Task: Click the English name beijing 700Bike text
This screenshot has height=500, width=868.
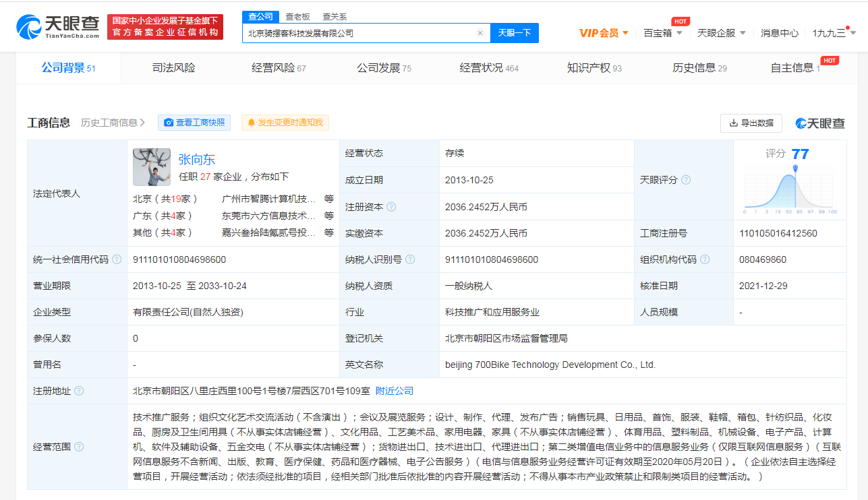Action: [x=550, y=365]
